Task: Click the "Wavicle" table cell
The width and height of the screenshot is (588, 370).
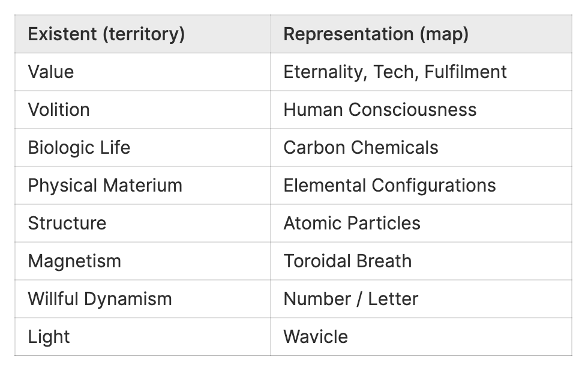Action: [316, 337]
